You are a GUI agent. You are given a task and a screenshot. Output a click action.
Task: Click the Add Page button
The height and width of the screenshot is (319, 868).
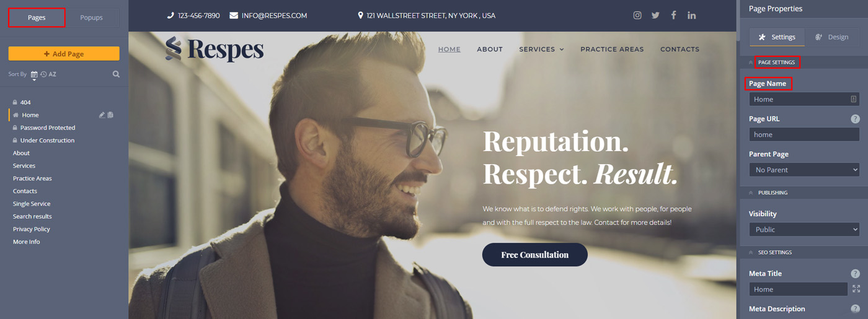tap(64, 54)
